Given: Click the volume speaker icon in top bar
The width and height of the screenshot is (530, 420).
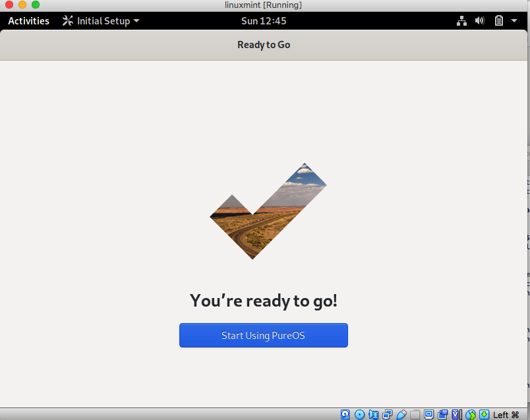Looking at the screenshot, I should (x=480, y=21).
